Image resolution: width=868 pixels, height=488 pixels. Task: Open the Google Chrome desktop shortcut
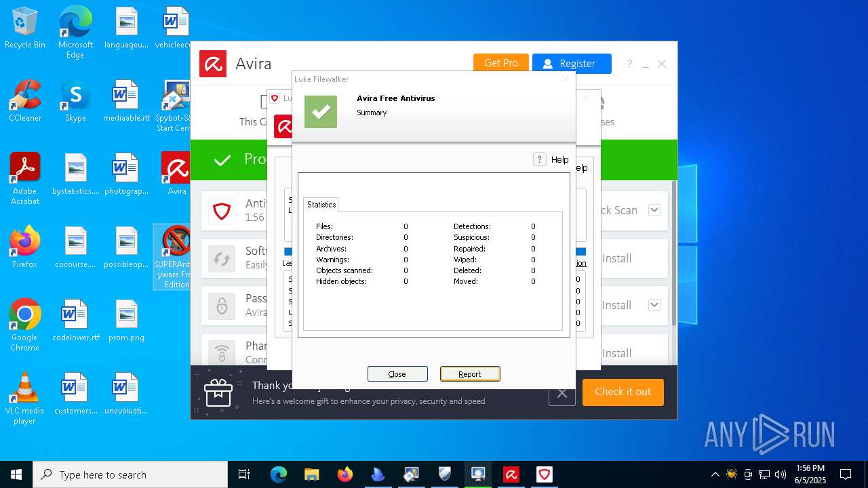(25, 325)
